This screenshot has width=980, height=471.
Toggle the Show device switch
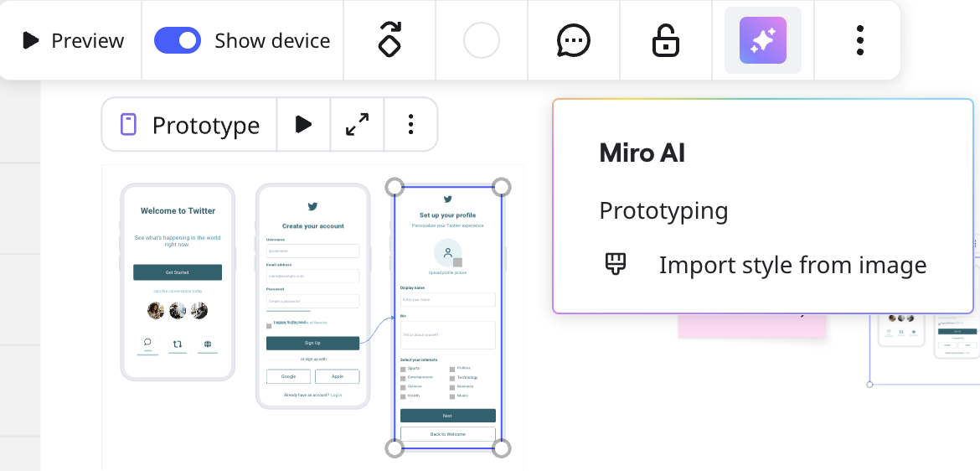tap(178, 40)
